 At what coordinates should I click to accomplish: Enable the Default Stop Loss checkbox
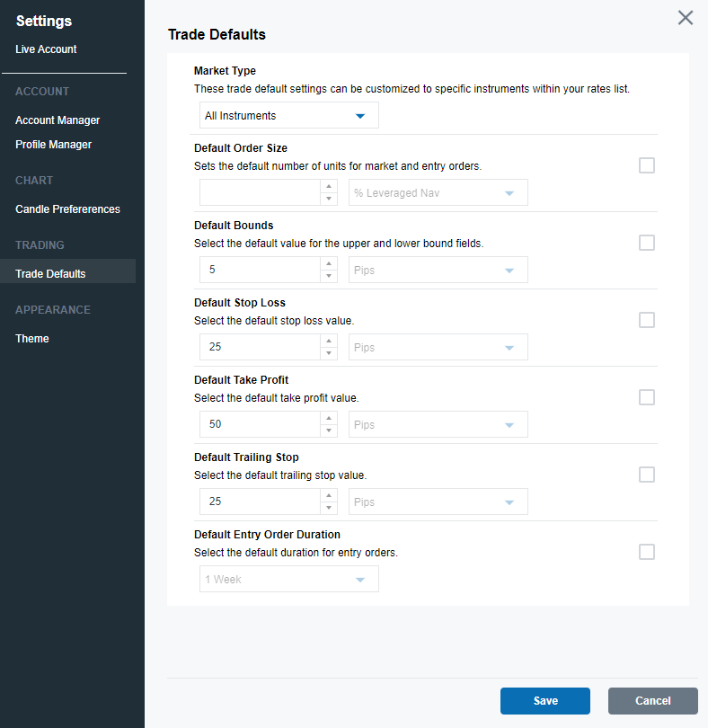(x=647, y=320)
